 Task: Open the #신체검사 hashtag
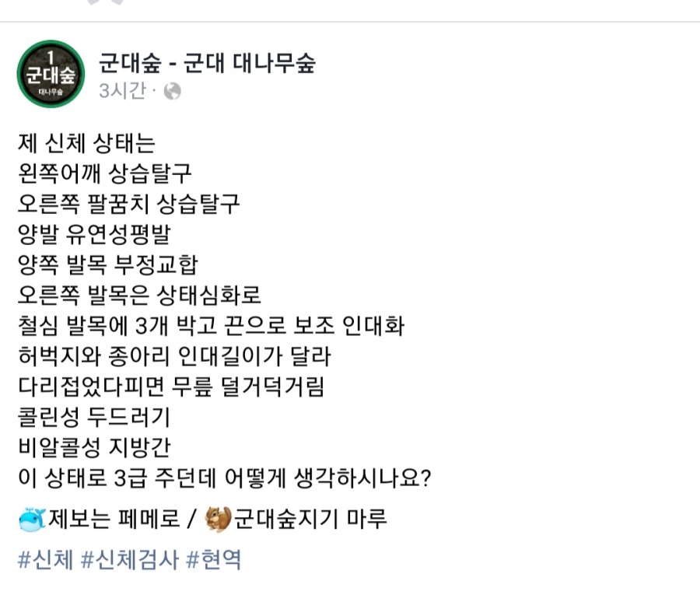(x=128, y=560)
